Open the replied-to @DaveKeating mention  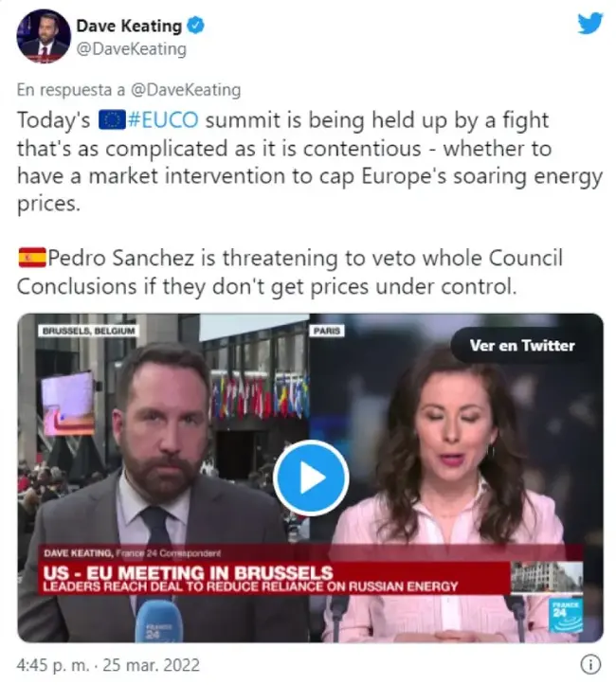pyautogui.click(x=186, y=90)
